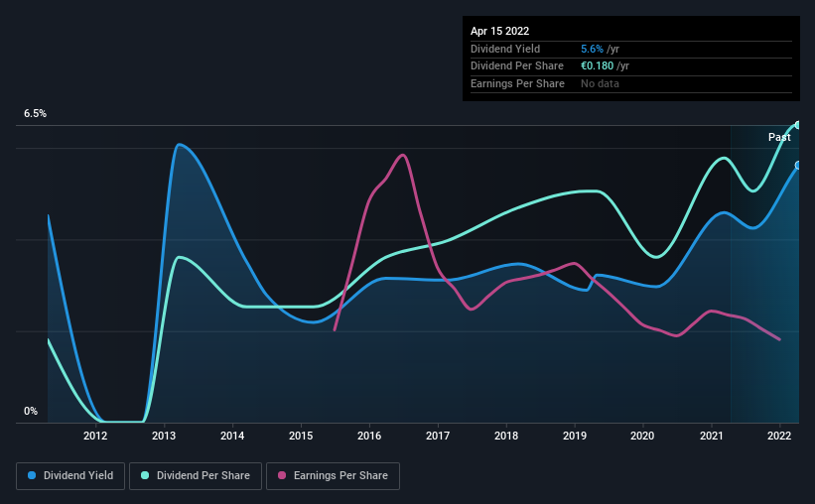Click the teal Dividend Per Share legend dot
The width and height of the screenshot is (815, 504).
145,475
